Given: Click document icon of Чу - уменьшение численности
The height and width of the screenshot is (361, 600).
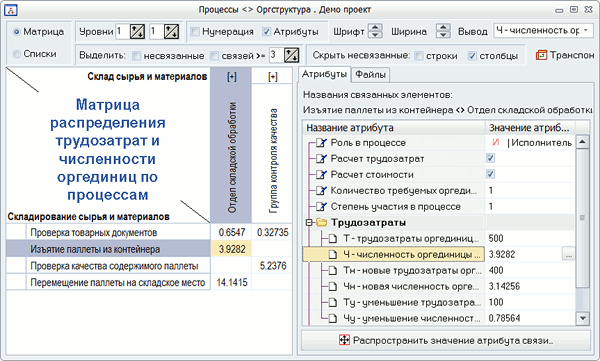Looking at the screenshot, I should (333, 318).
